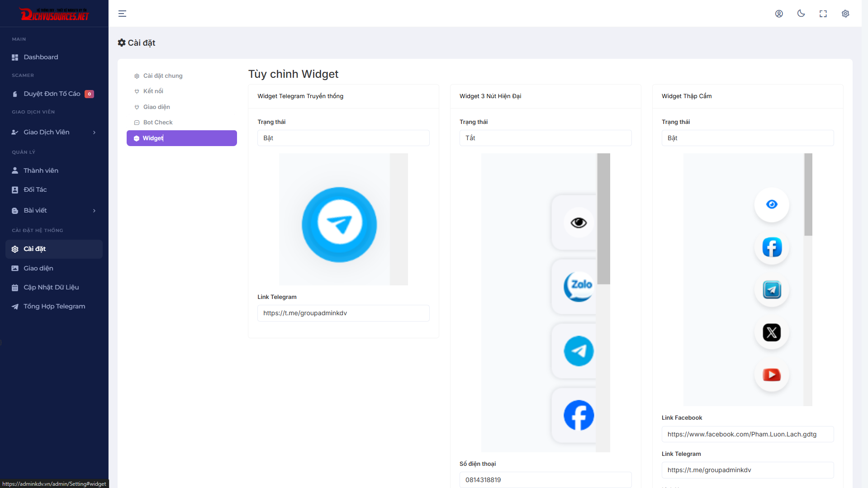
Task: Open Duyệt Đơn Tố Cáo in sidebar
Action: coord(52,94)
